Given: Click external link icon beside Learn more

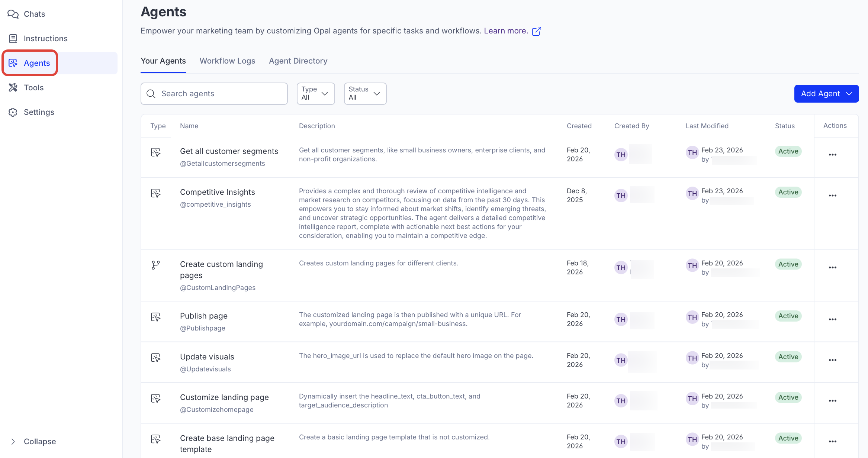Looking at the screenshot, I should pos(536,31).
